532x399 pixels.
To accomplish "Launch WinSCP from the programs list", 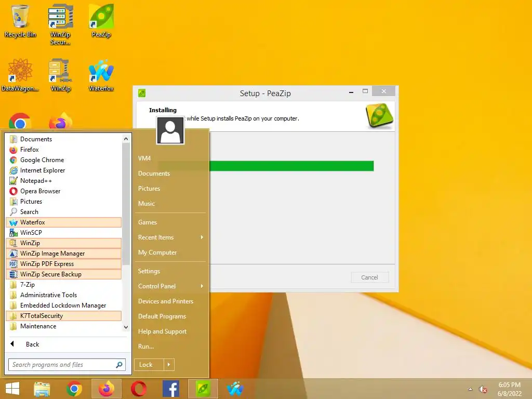I will (64, 233).
